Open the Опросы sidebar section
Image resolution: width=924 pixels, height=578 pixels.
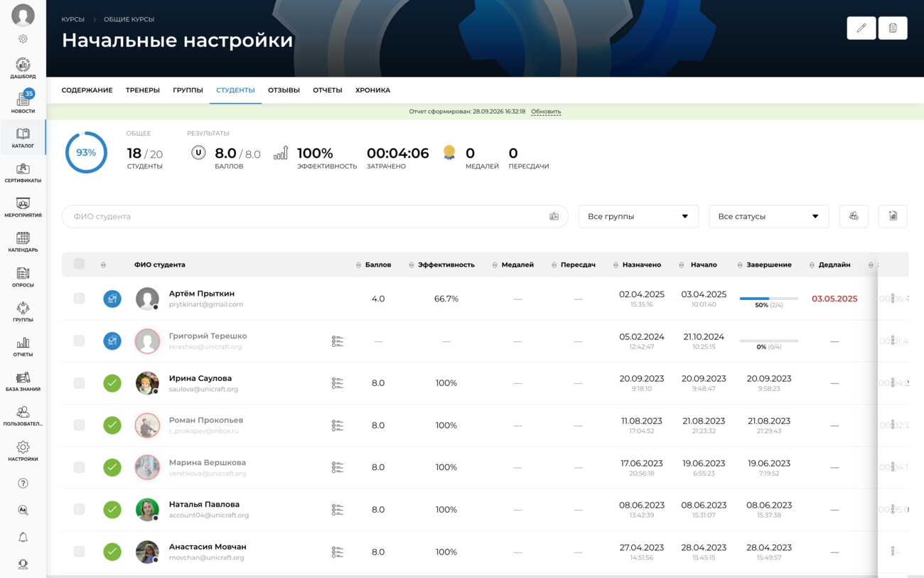[x=23, y=277]
